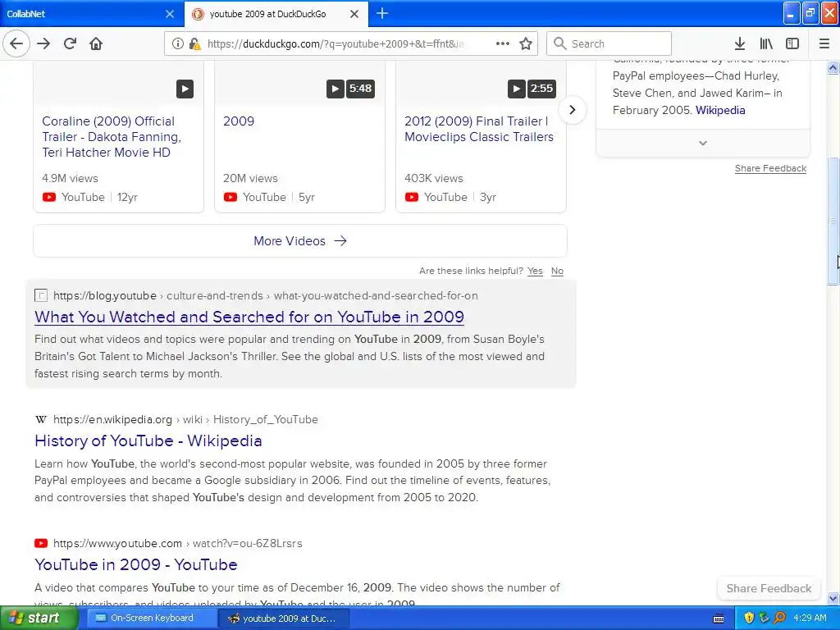The height and width of the screenshot is (630, 840).
Task: Go back with the browser Back arrow
Action: coord(16,43)
